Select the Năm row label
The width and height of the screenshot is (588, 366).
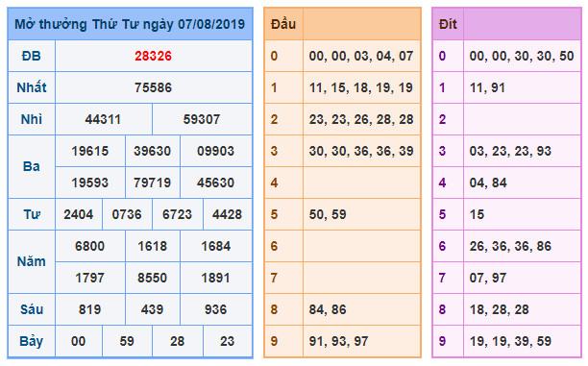coord(32,261)
